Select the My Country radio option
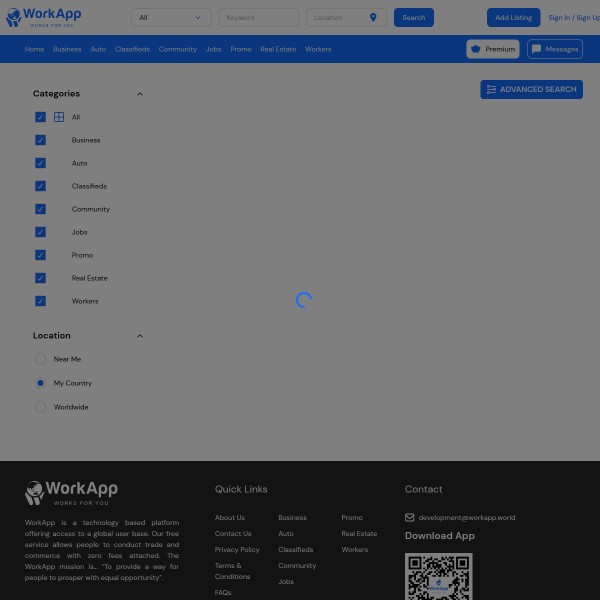 coord(40,383)
